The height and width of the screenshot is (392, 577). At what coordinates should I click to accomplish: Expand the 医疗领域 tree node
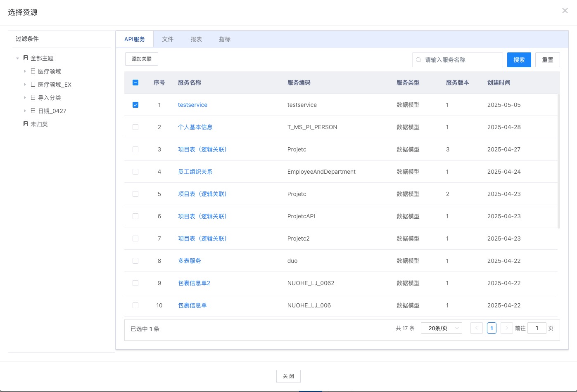[25, 71]
